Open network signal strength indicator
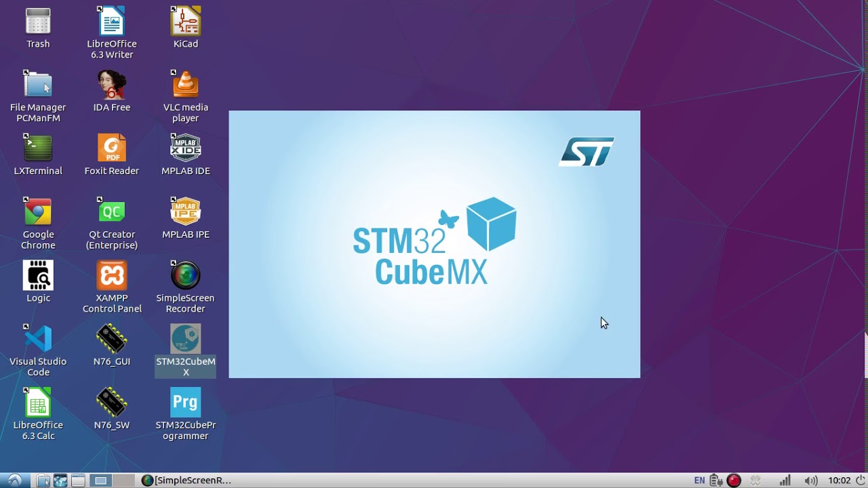Image resolution: width=868 pixels, height=488 pixels. (785, 481)
